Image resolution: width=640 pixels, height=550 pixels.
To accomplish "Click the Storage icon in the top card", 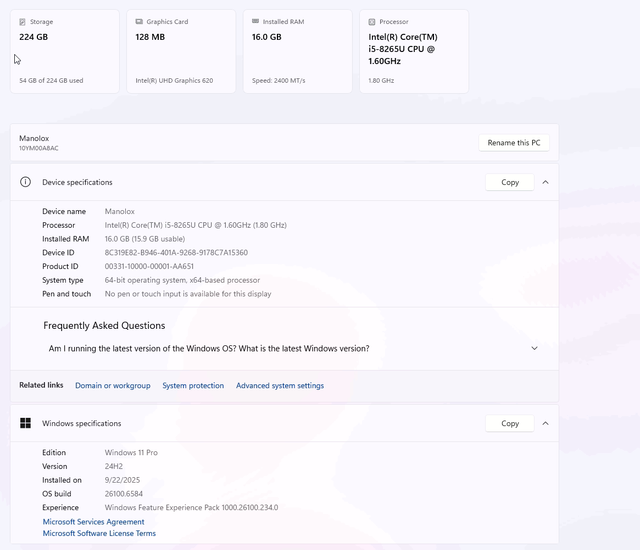I will tap(22, 21).
